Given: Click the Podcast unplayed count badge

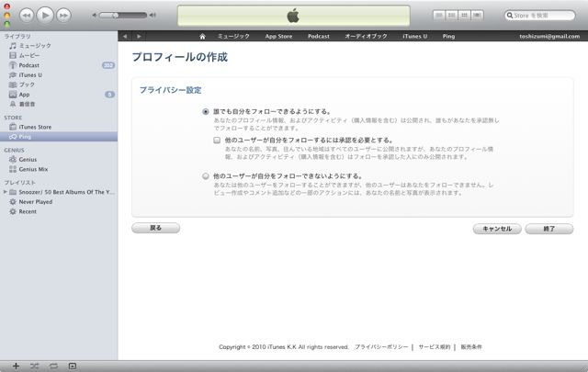Looking at the screenshot, I should pos(108,65).
